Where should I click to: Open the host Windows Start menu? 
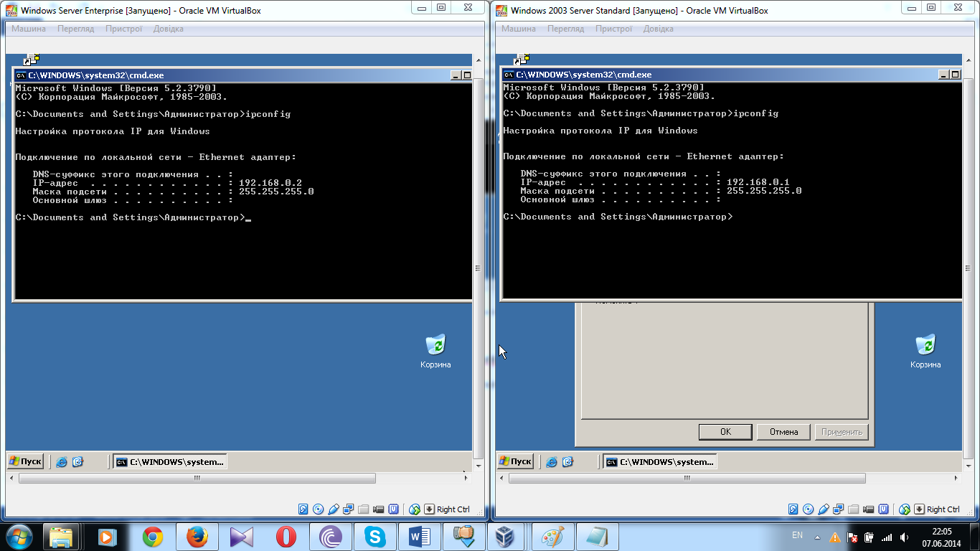point(18,537)
